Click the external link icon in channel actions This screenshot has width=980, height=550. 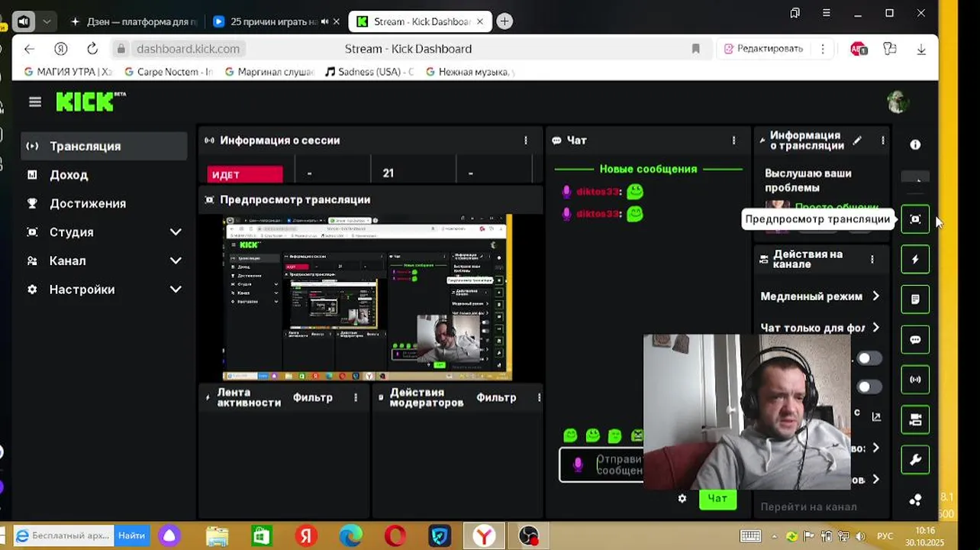(x=876, y=416)
